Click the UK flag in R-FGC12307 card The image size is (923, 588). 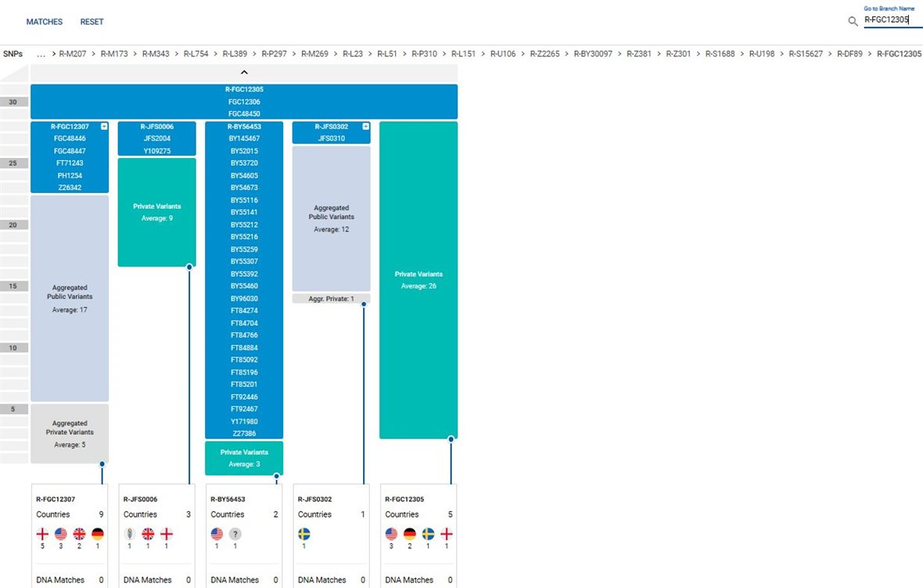tap(79, 534)
